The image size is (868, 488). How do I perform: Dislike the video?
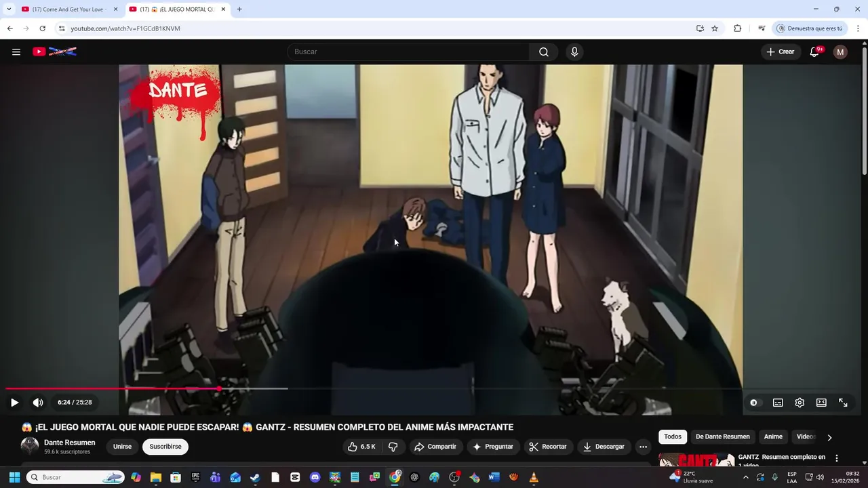pos(393,447)
